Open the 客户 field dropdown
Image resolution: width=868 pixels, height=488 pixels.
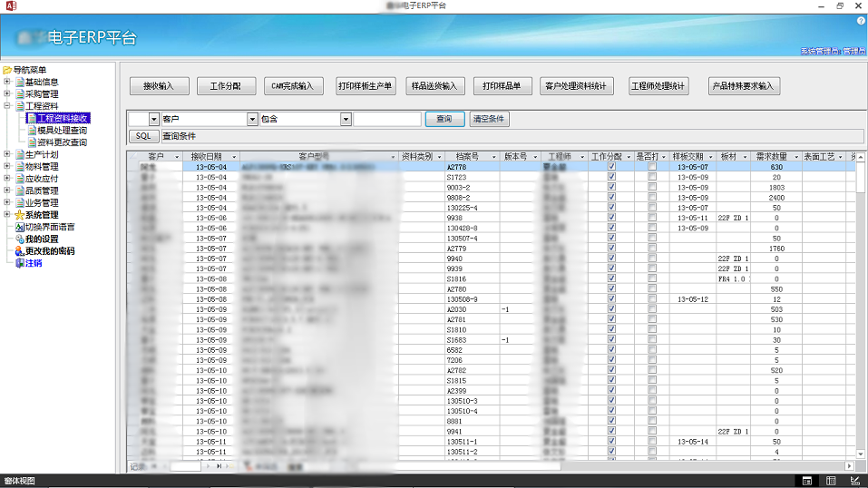click(252, 119)
